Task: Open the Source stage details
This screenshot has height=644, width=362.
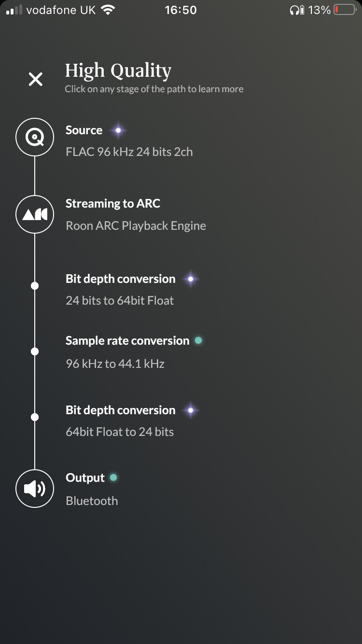Action: pyautogui.click(x=84, y=130)
